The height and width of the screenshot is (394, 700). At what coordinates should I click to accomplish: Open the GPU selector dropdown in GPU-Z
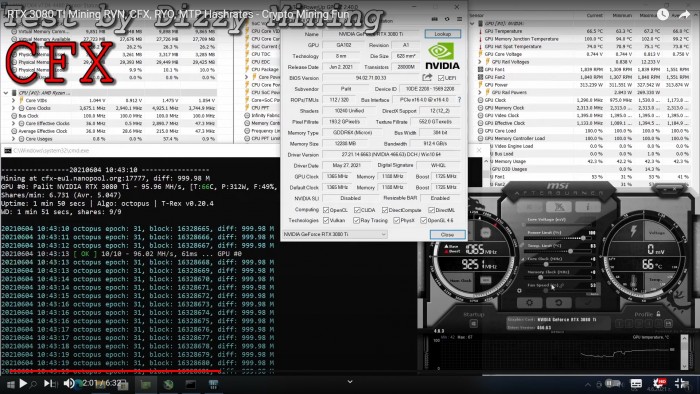[335, 234]
